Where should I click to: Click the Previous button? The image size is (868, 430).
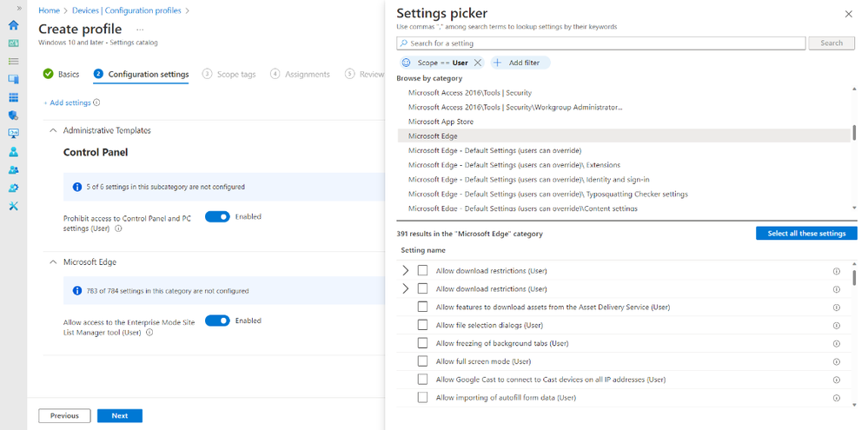(x=64, y=415)
